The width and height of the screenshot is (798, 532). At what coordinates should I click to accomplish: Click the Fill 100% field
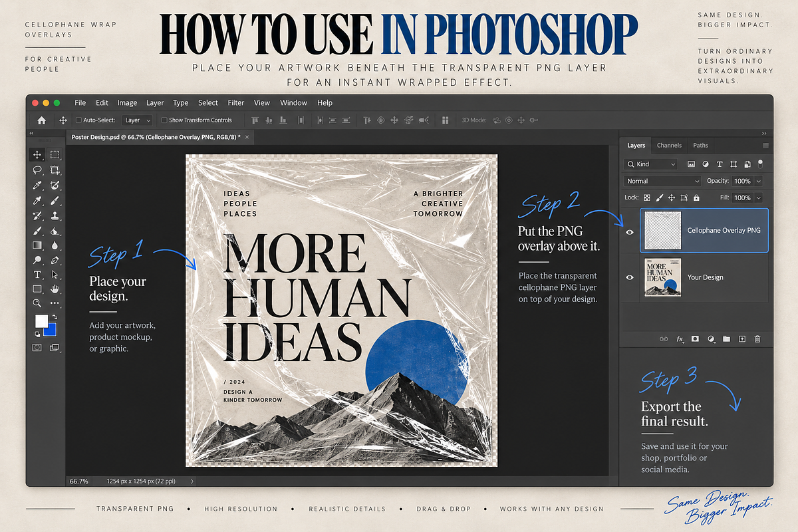(742, 198)
